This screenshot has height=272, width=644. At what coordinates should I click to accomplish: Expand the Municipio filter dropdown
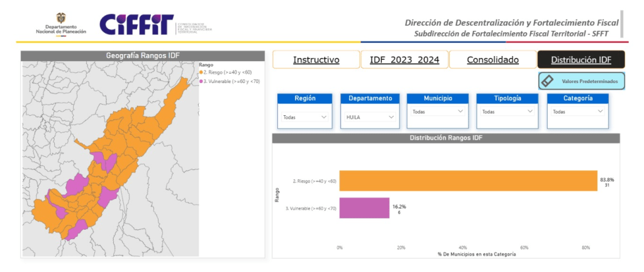pos(438,111)
